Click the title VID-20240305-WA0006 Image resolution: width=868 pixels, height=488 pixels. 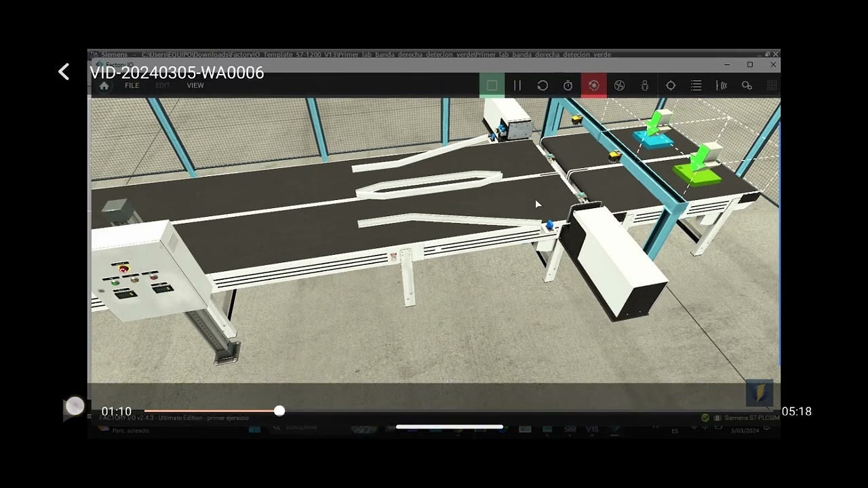click(x=177, y=73)
